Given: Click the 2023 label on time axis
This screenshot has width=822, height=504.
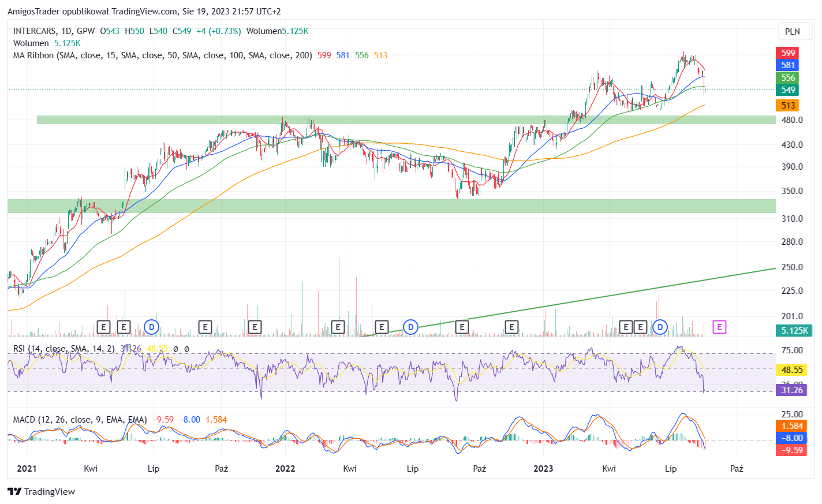Looking at the screenshot, I should coord(543,469).
